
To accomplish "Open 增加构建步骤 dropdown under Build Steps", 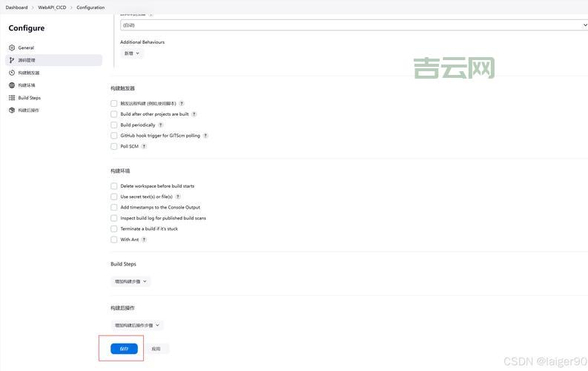I will coord(131,281).
